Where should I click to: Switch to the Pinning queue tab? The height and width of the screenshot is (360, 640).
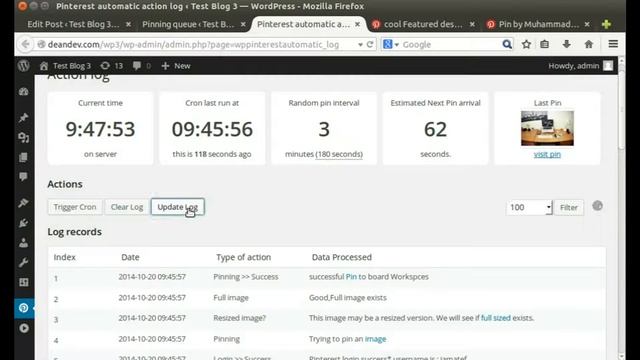pos(188,24)
